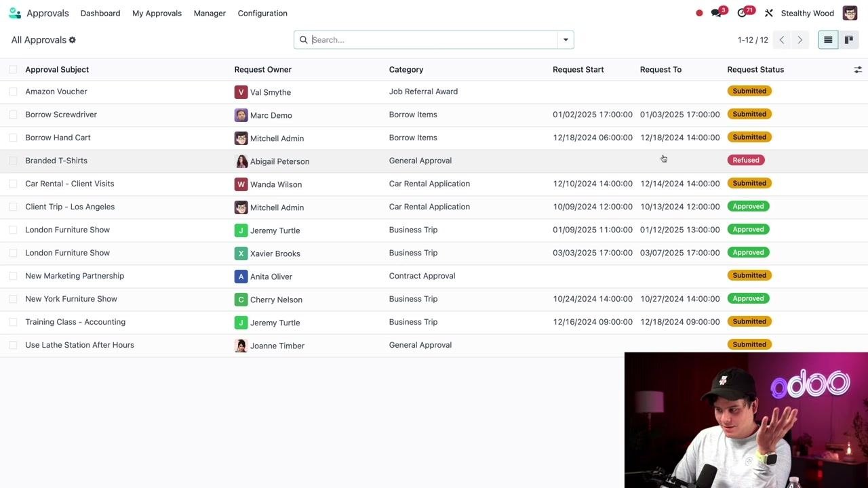Screen dimensions: 868x488
Task: Open the Client Trip - Los Angeles record
Action: pos(70,207)
